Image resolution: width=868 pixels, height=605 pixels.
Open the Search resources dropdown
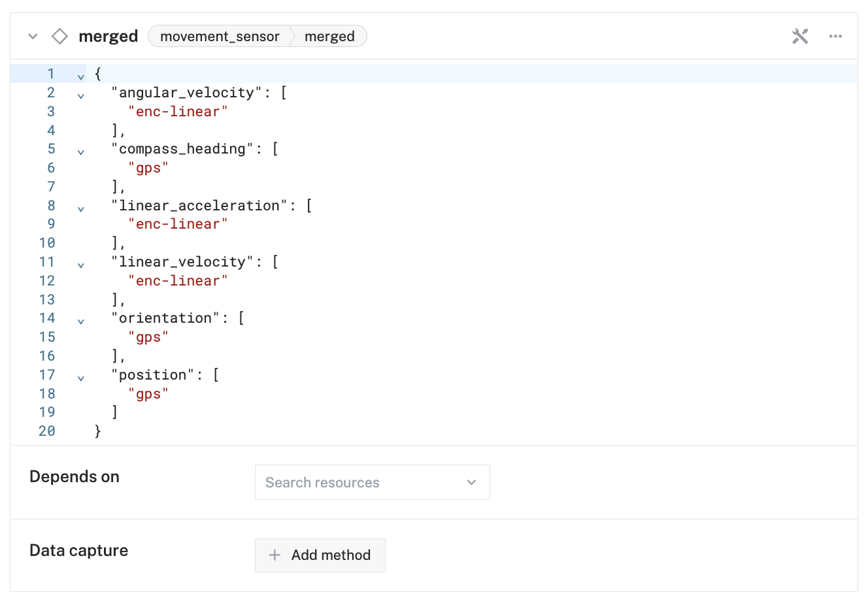click(x=372, y=482)
